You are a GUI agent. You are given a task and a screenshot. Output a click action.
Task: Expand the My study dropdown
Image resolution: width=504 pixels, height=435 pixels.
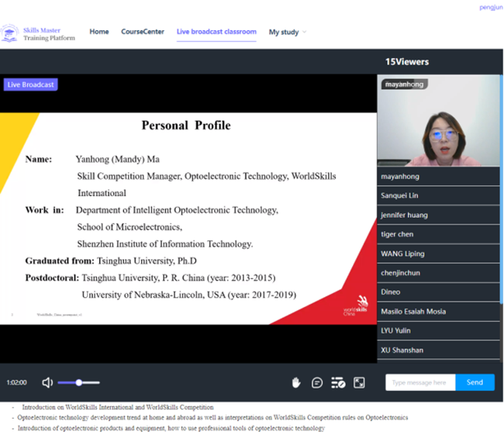[x=287, y=32]
